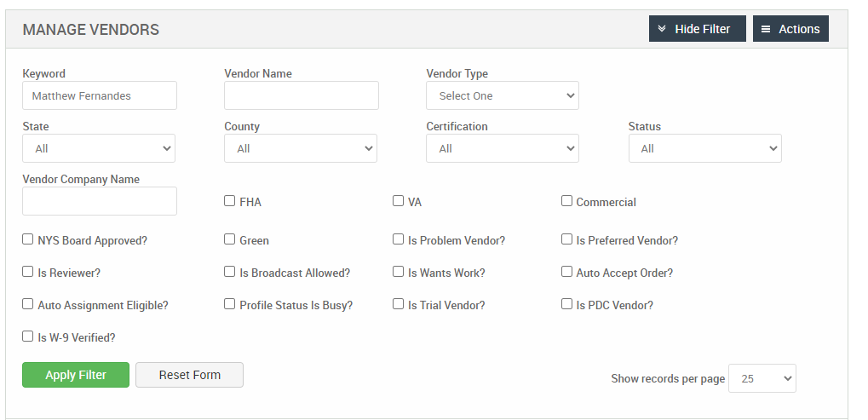Tick the VA checkbox
This screenshot has width=868, height=420.
pos(398,201)
